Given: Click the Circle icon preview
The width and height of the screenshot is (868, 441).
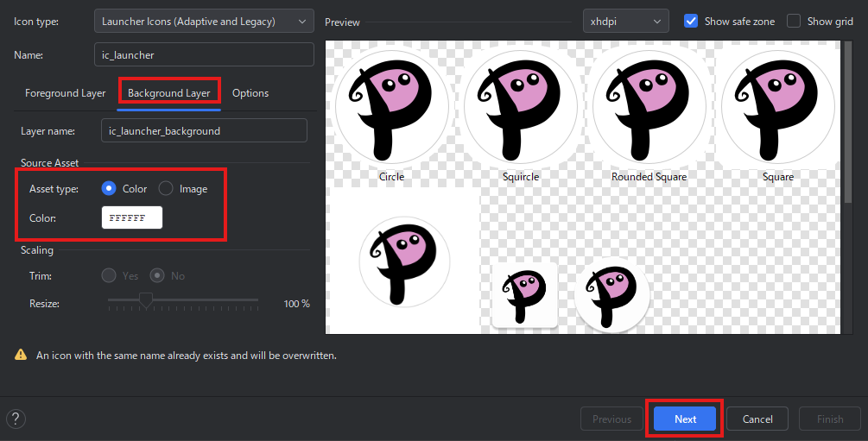Looking at the screenshot, I should pos(392,106).
